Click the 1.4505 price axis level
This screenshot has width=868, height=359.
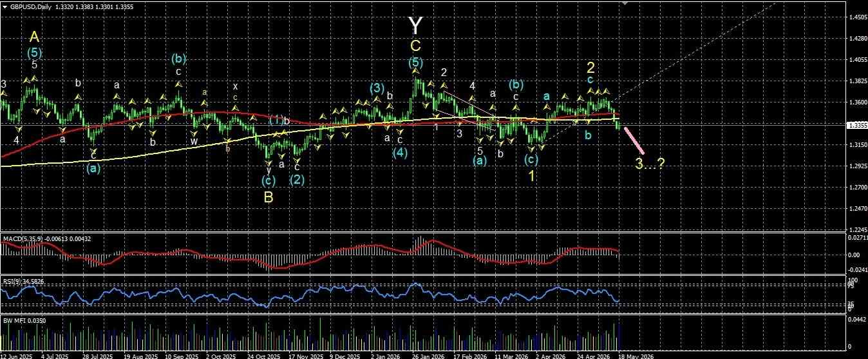[x=857, y=17]
